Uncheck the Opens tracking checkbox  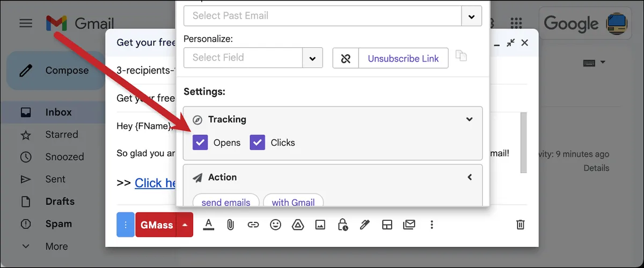[200, 143]
